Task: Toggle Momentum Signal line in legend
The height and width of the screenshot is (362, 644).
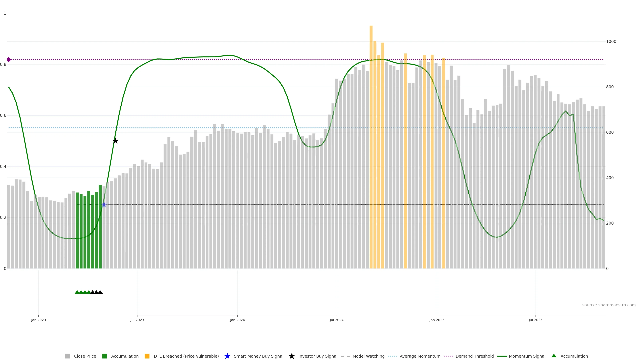Action: point(527,356)
